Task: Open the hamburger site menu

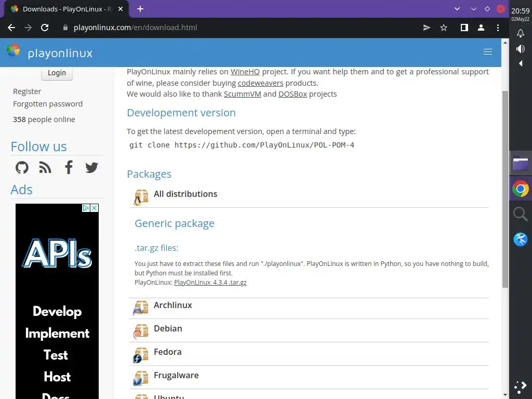Action: [487, 51]
